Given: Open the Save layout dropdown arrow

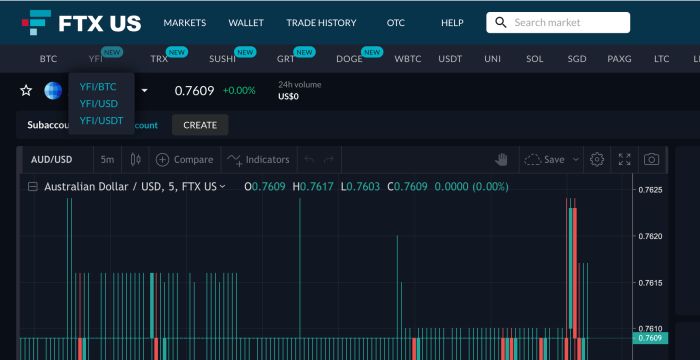Looking at the screenshot, I should click(x=576, y=159).
